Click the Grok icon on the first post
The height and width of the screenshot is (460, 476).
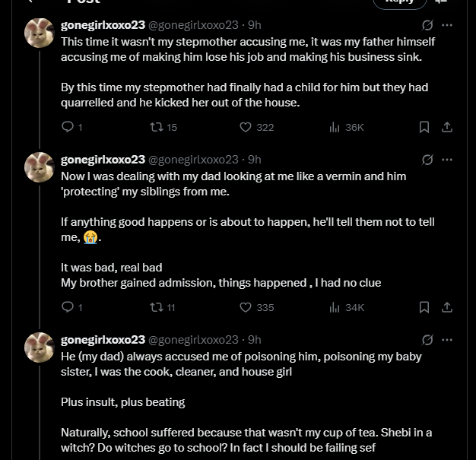pyautogui.click(x=427, y=24)
